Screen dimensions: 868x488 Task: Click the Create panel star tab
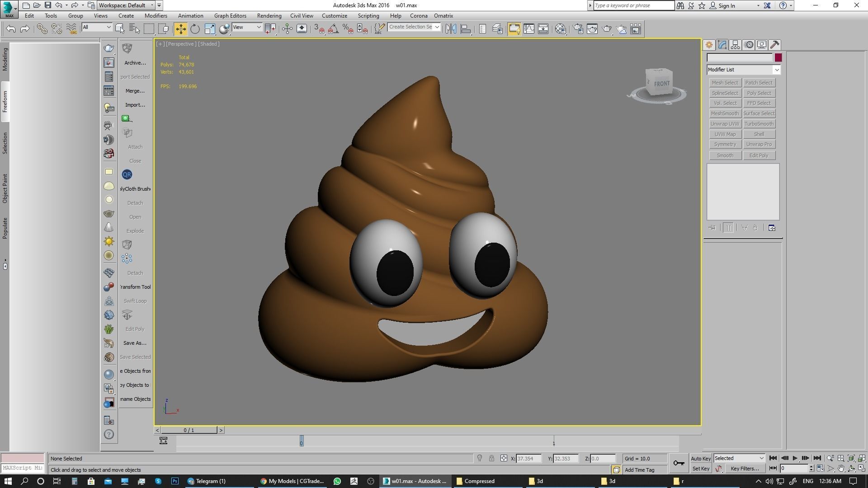709,45
